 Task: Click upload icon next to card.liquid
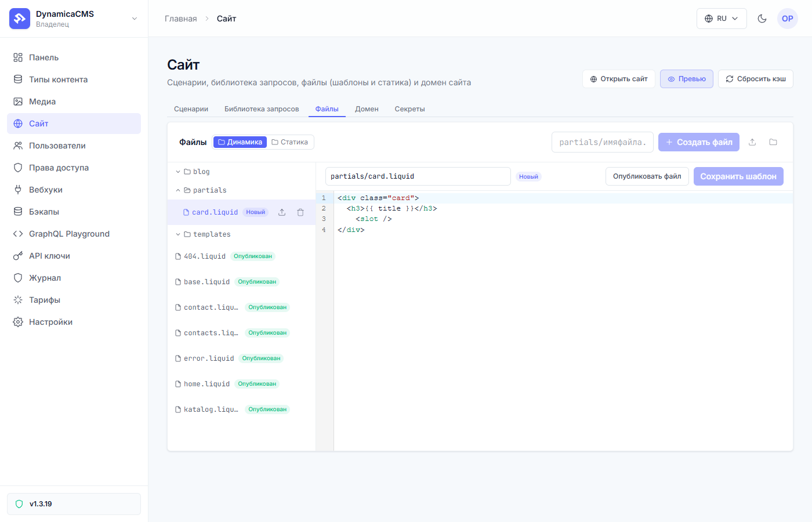282,212
